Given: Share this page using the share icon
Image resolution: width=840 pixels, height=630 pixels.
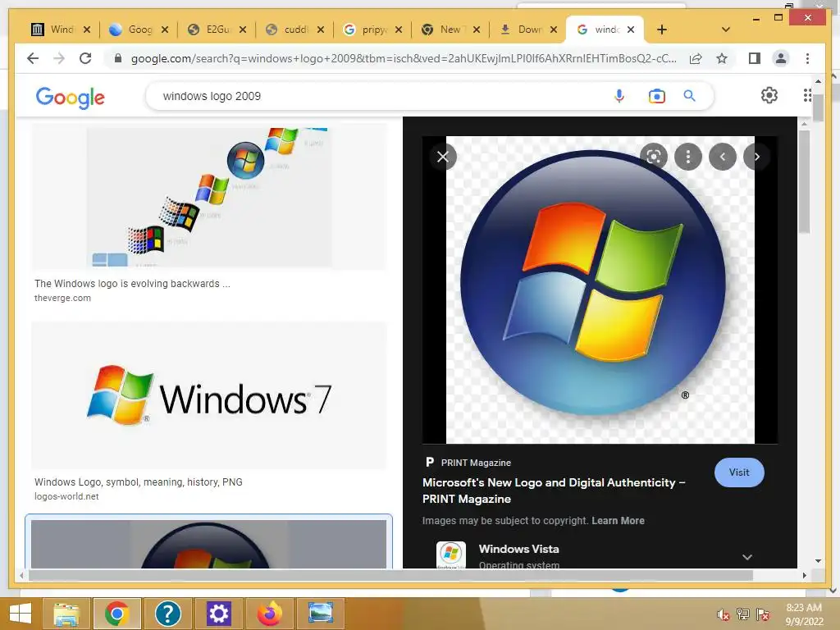Looking at the screenshot, I should pos(696,58).
